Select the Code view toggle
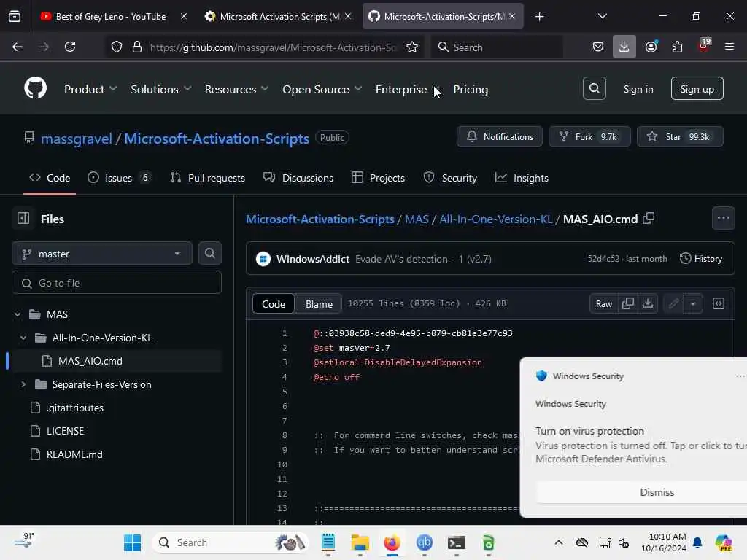Viewport: 747px width, 560px height. coord(274,304)
